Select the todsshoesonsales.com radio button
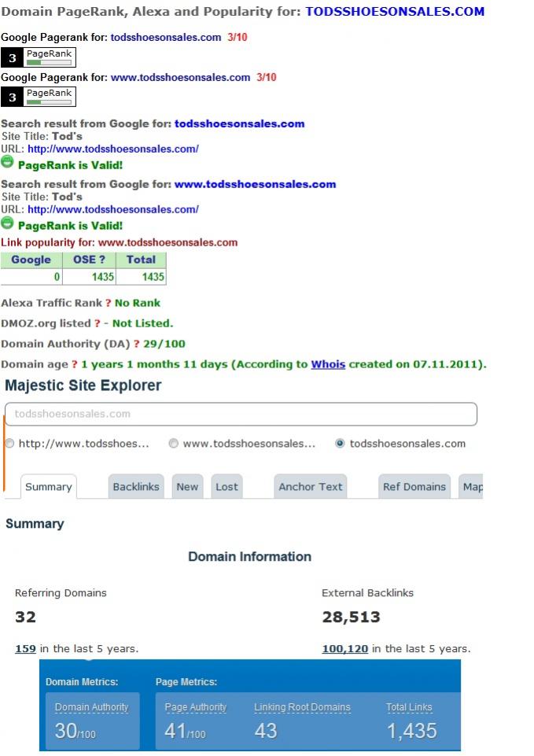 (x=340, y=444)
